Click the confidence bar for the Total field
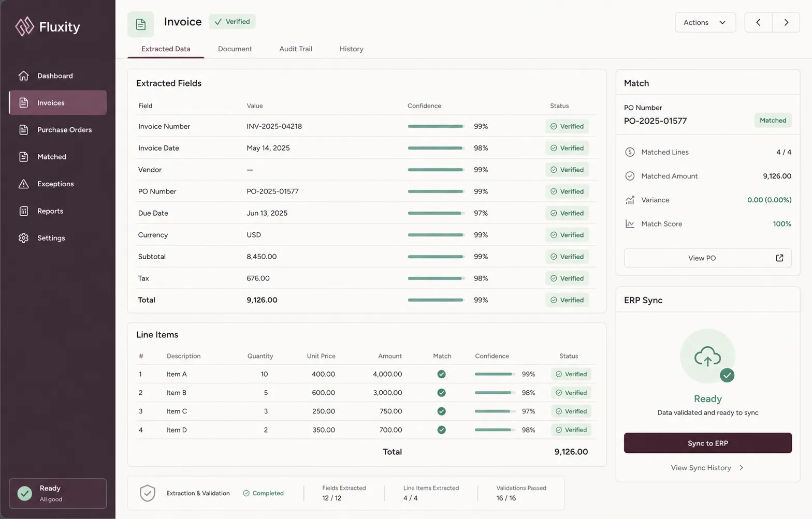This screenshot has height=519, width=812. 436,300
